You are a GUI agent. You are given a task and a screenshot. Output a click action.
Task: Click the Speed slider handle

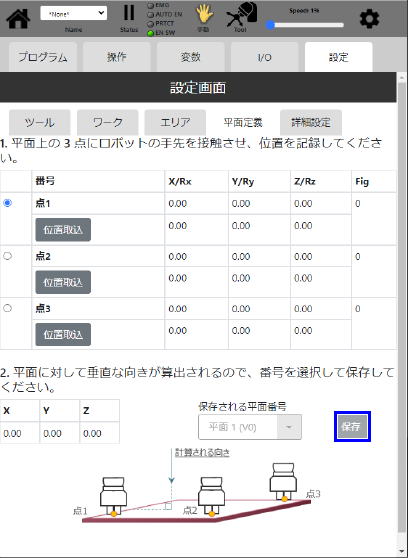pyautogui.click(x=271, y=25)
